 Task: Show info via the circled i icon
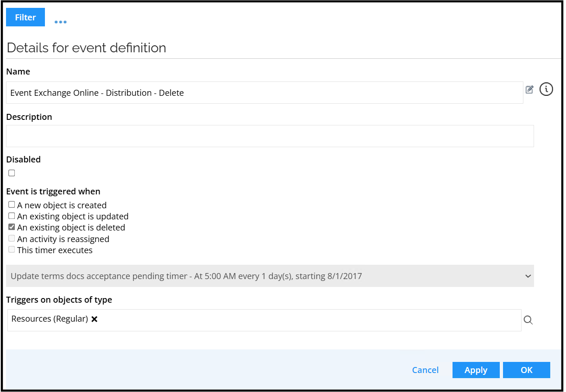547,89
